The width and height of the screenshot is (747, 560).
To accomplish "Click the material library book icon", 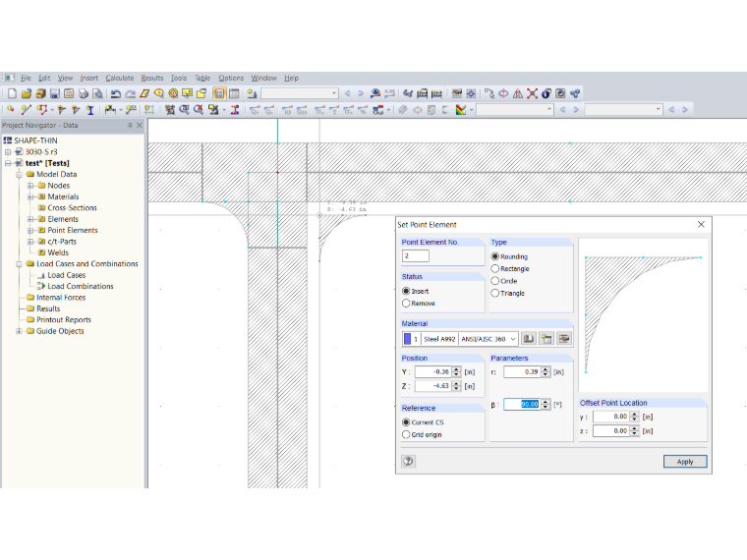I will click(529, 339).
